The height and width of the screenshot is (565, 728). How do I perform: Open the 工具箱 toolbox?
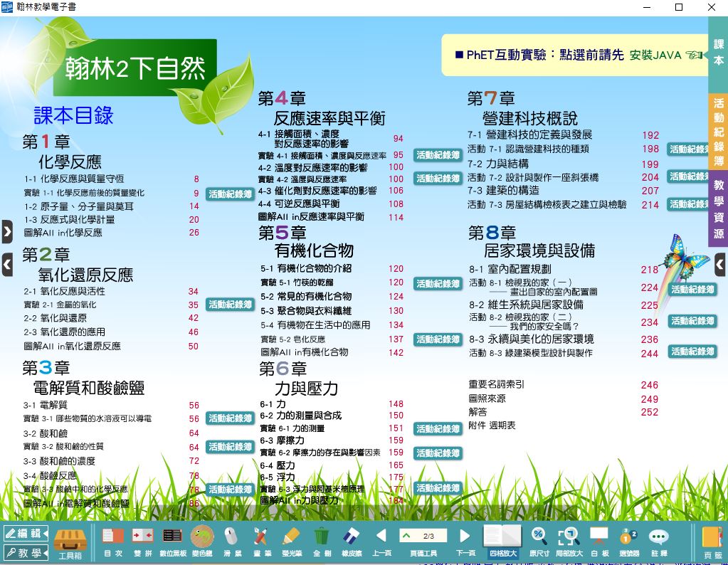point(70,541)
